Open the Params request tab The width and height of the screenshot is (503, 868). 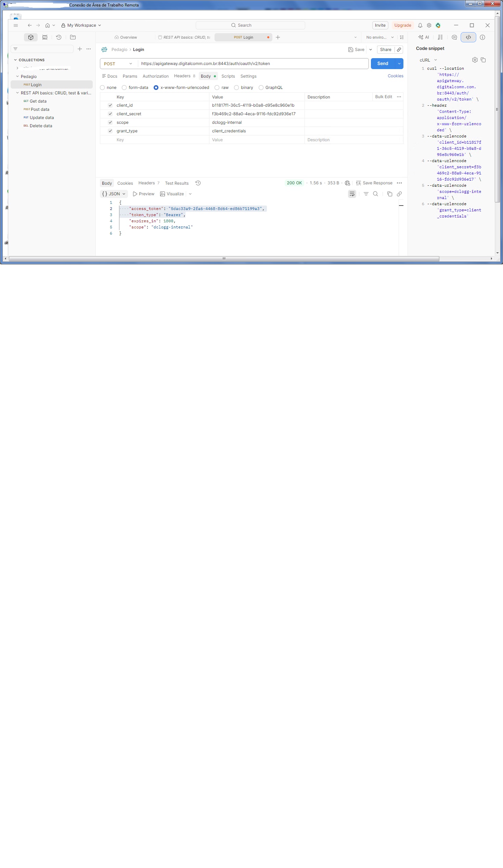(130, 77)
